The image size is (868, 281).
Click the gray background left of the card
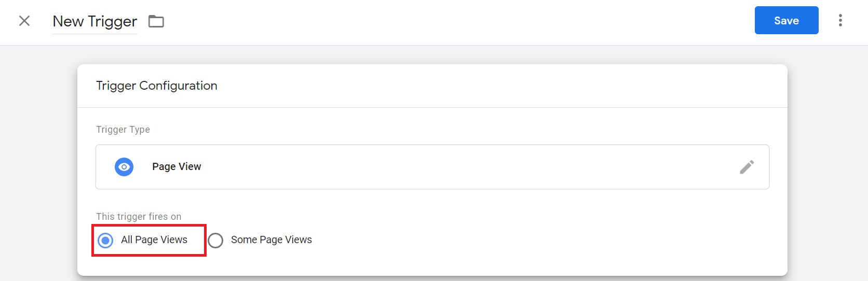(38, 166)
